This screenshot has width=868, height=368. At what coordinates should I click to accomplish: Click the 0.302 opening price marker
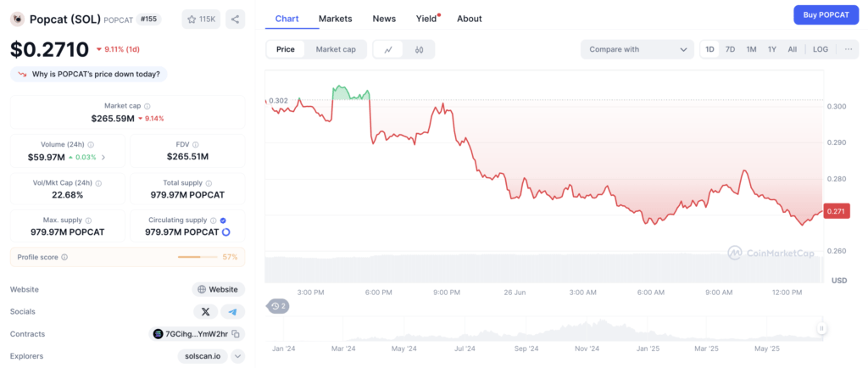278,101
